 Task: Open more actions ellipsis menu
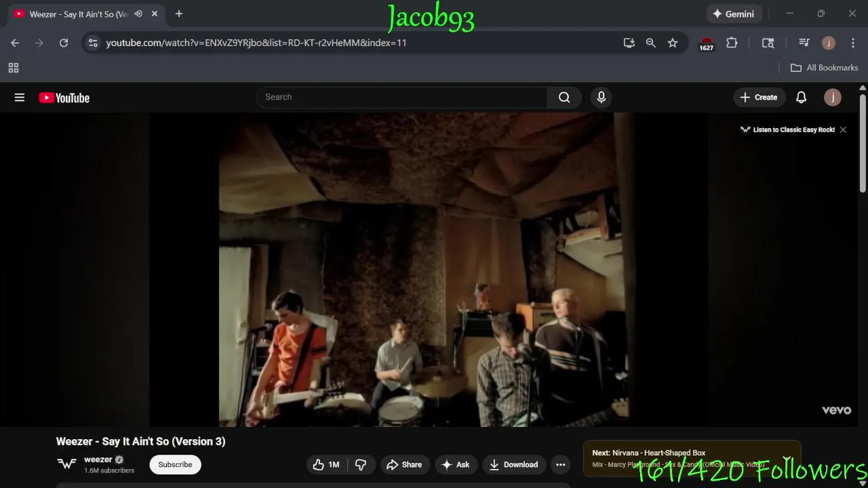tap(561, 464)
